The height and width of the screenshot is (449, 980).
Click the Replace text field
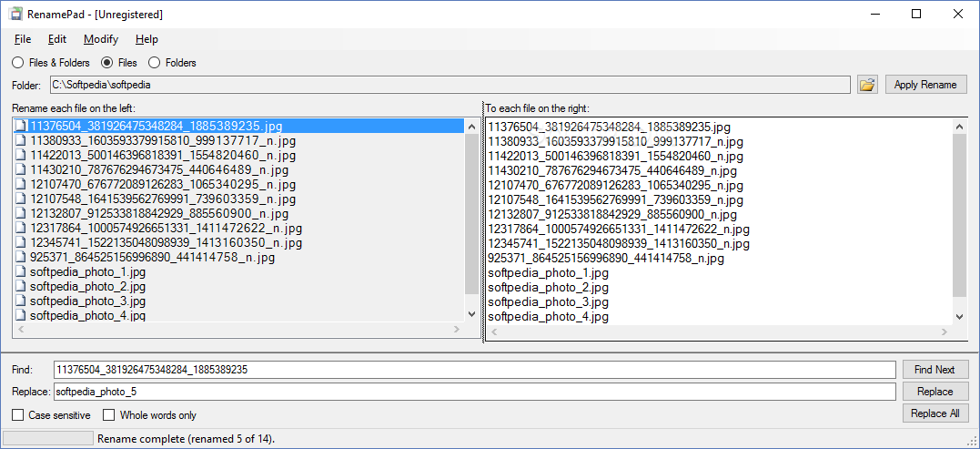click(475, 392)
